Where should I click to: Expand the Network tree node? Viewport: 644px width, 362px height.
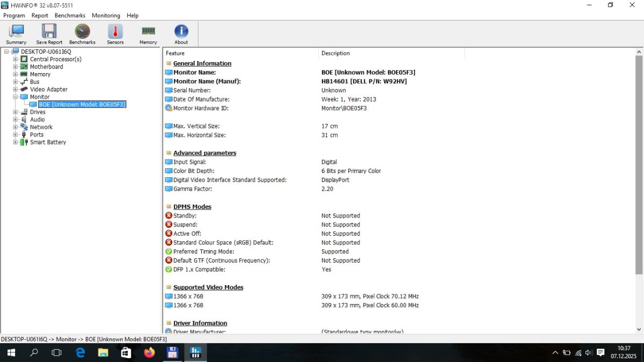click(16, 127)
